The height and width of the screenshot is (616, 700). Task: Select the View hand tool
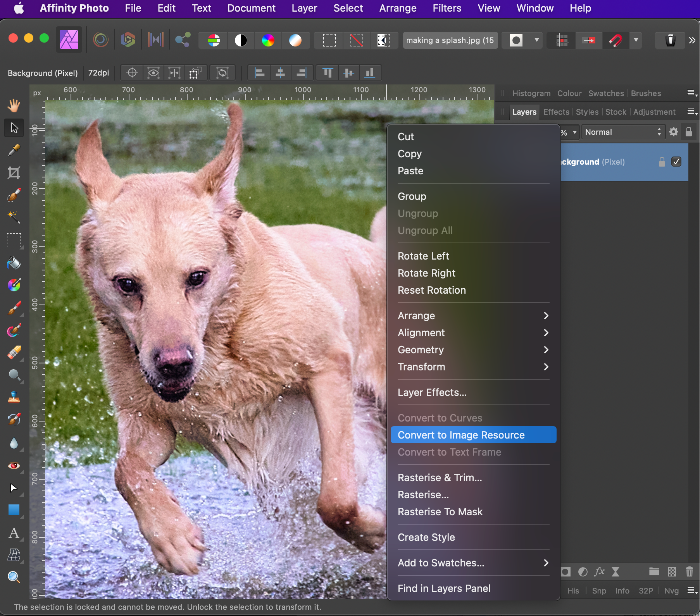pyautogui.click(x=14, y=105)
